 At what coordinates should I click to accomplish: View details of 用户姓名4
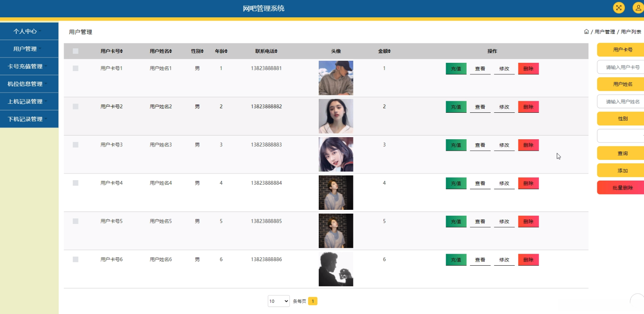pos(480,183)
